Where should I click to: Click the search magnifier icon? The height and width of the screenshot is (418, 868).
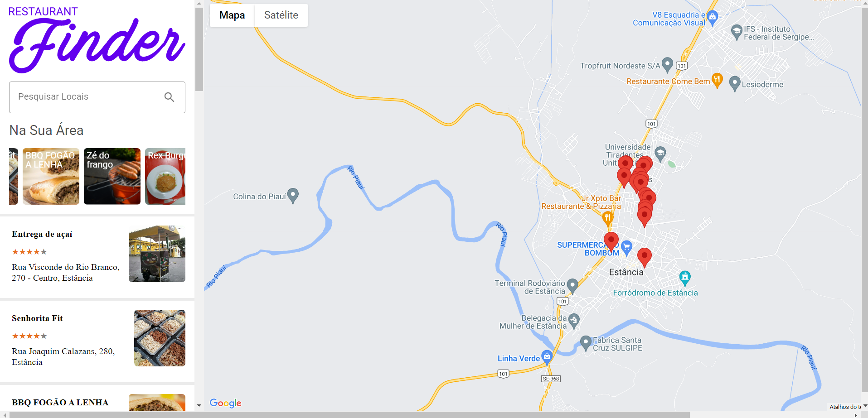pyautogui.click(x=169, y=97)
